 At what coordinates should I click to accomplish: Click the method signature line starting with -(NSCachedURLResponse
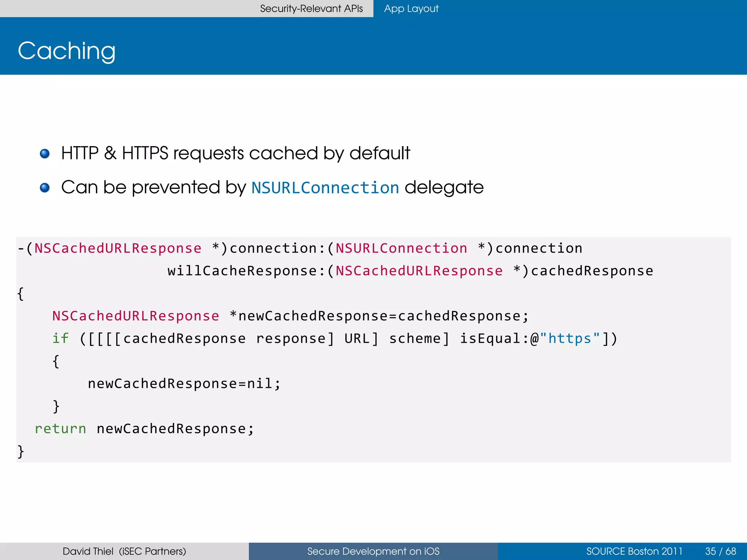pyautogui.click(x=300, y=248)
